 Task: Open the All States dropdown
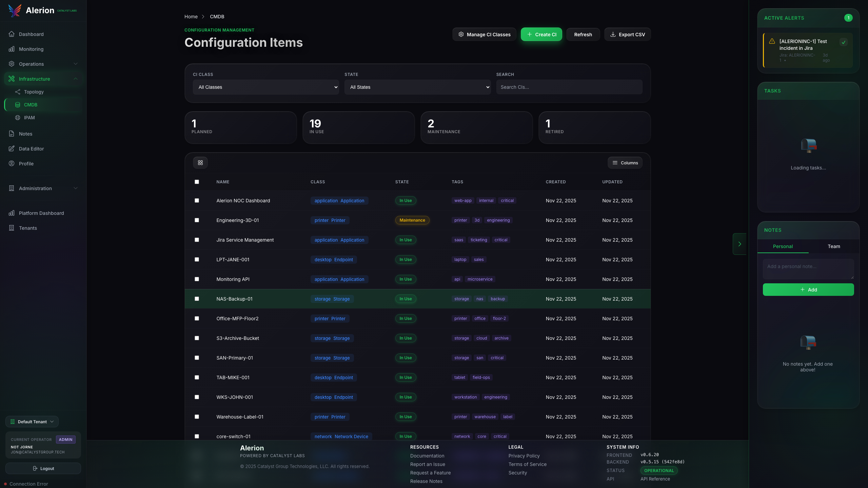click(x=417, y=87)
